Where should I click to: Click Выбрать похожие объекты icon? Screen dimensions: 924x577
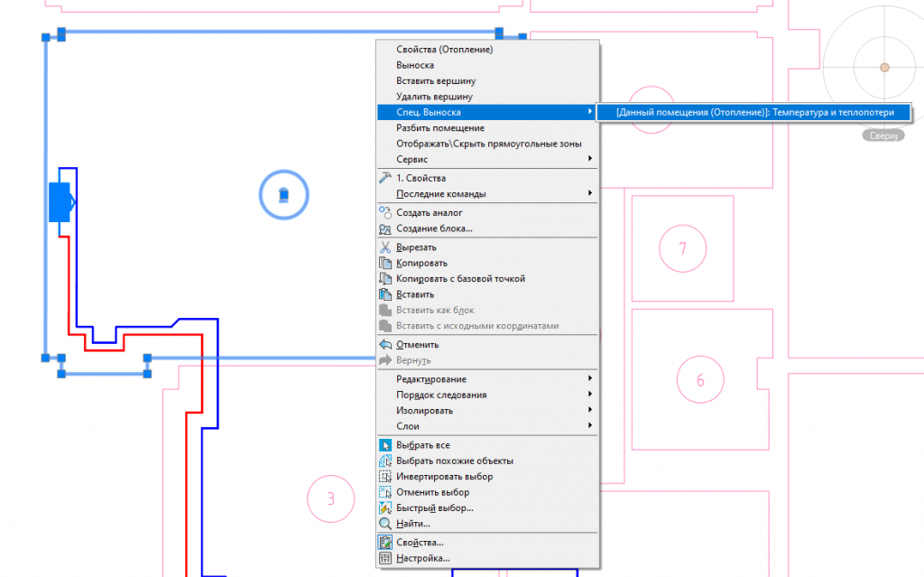(x=384, y=461)
